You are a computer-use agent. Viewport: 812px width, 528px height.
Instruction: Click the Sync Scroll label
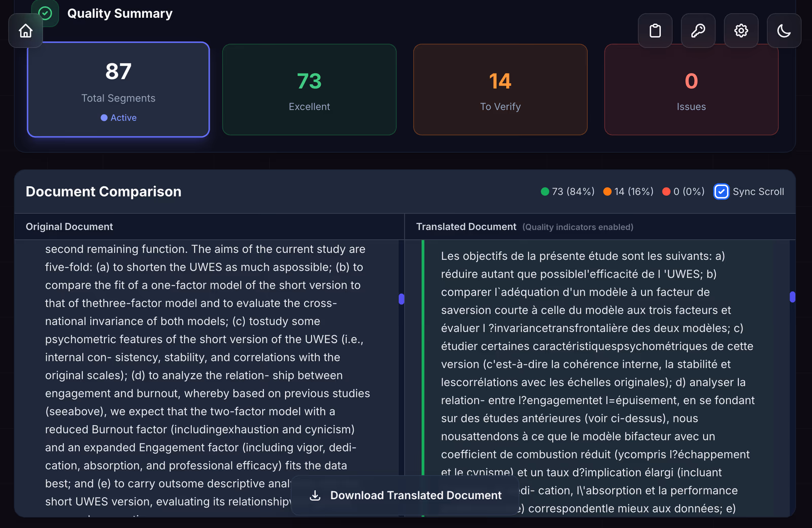point(758,191)
